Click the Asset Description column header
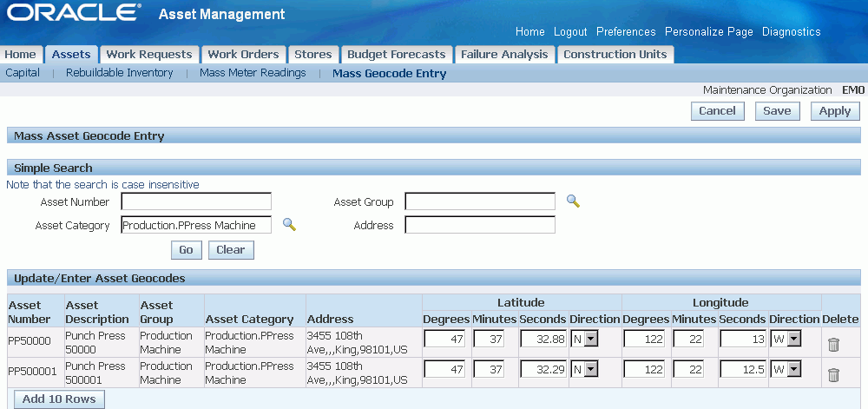 (x=97, y=312)
